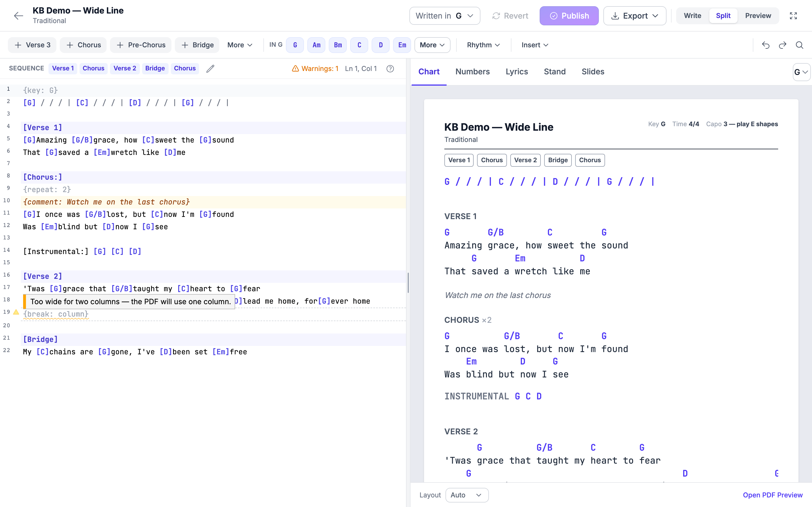Click the redo icon
812x507 pixels.
tap(782, 45)
